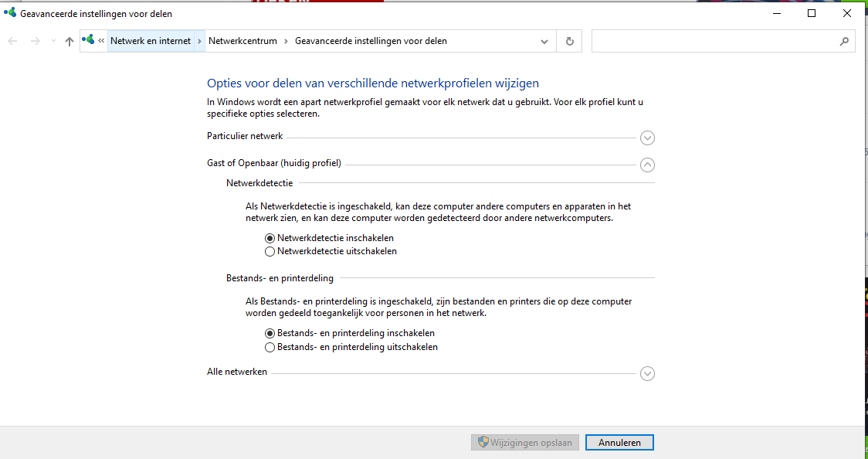
Task: Click Wijzigingen opslaan button
Action: 525,443
